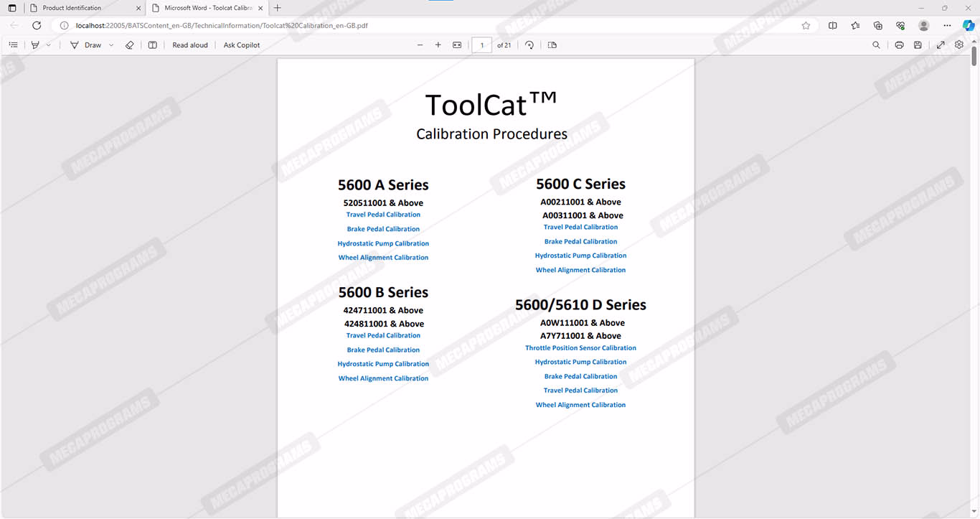This screenshot has width=980, height=519.
Task: Open 5600 A Series Travel Pedal Calibration link
Action: [x=383, y=215]
